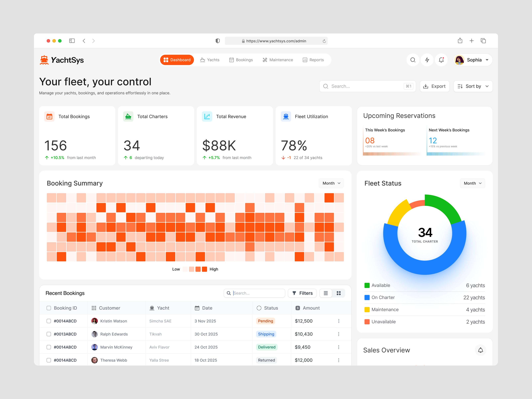The width and height of the screenshot is (532, 399).
Task: Check the box for Marvin McKinney's booking
Action: 49,347
